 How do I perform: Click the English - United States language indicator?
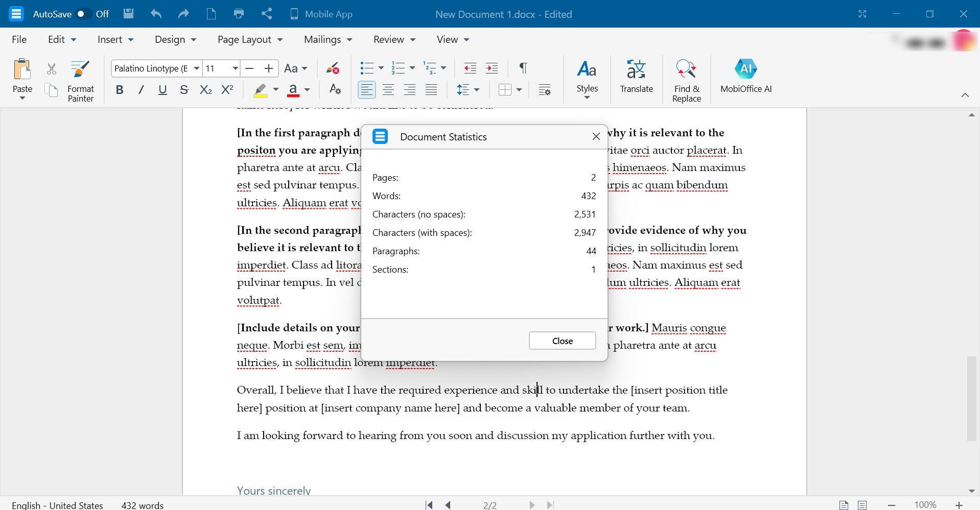(x=57, y=505)
